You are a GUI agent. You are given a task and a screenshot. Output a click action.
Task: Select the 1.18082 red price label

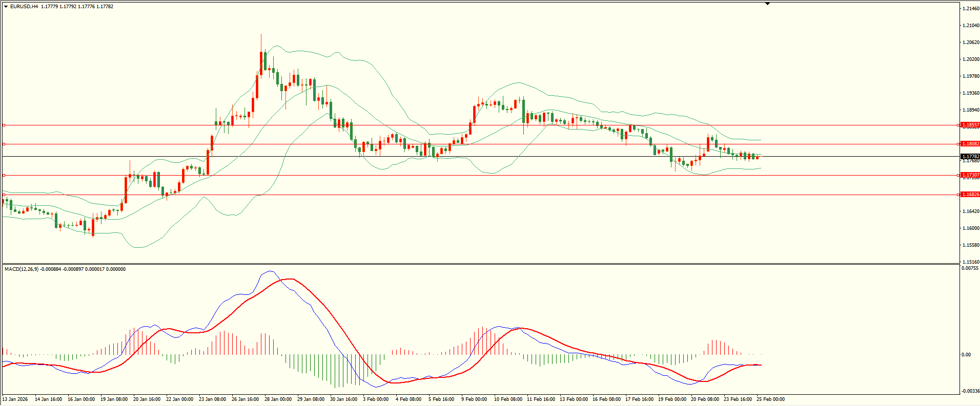(x=970, y=144)
